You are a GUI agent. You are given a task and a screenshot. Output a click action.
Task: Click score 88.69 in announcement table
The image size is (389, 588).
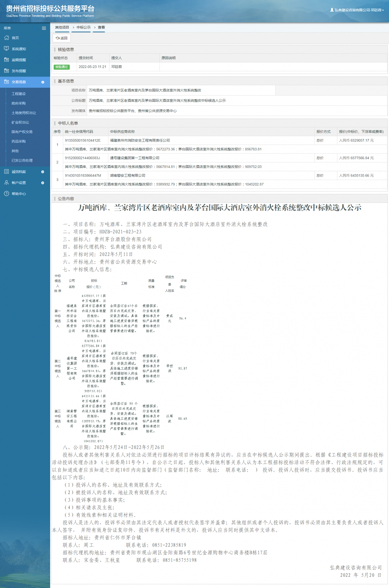tap(183, 419)
